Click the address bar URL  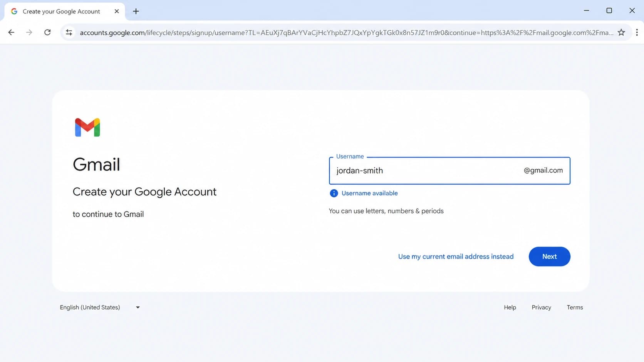[346, 33]
